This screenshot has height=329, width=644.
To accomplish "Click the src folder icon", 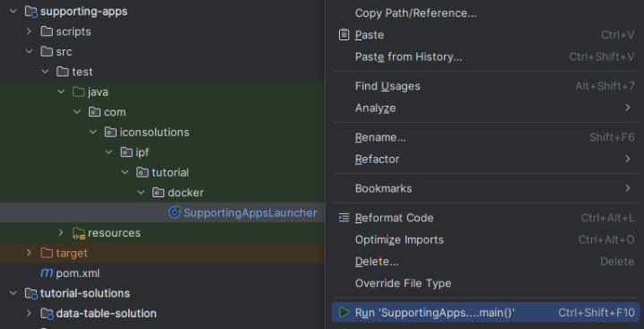I will click(47, 52).
